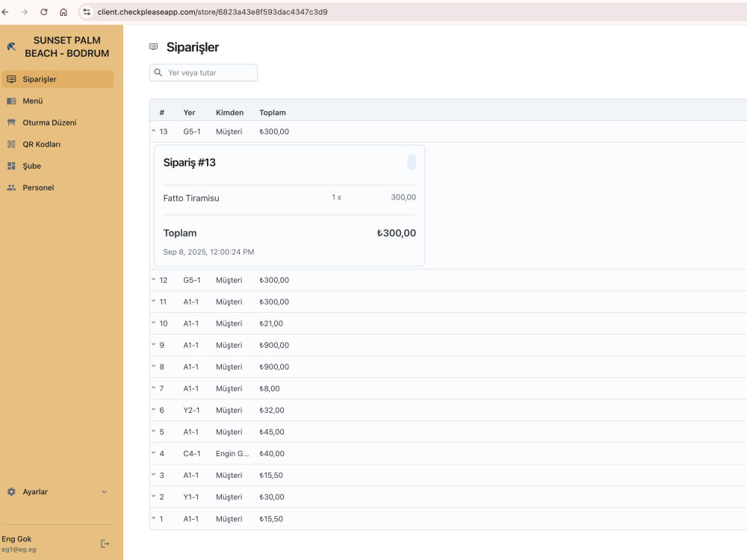
Task: Click 'Y1-1' place in order 2
Action: (191, 497)
